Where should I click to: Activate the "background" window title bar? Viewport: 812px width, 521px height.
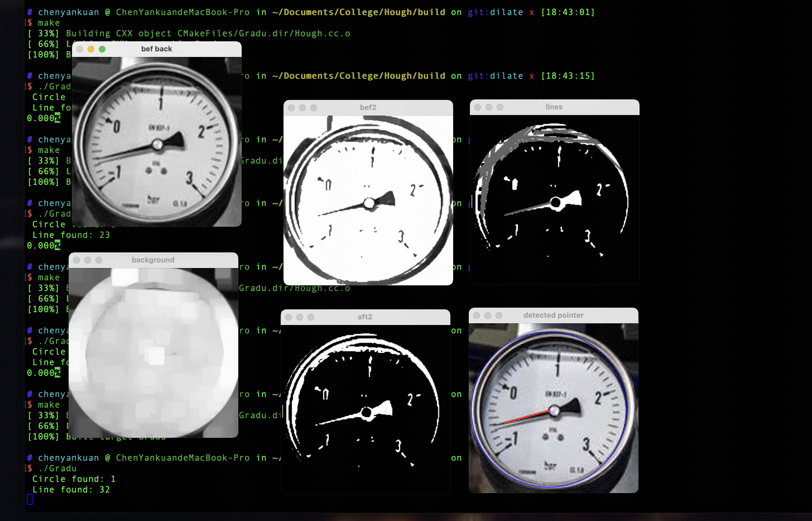(153, 260)
